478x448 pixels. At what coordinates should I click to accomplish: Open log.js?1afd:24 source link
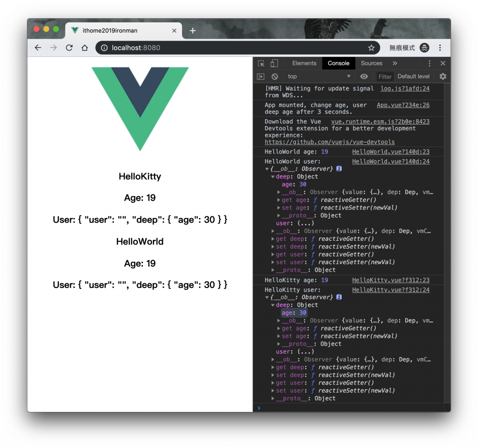(405, 89)
